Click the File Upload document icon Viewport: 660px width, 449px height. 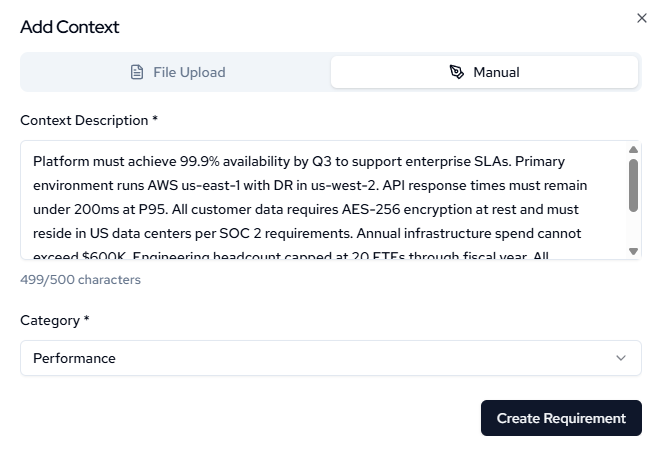tap(137, 72)
